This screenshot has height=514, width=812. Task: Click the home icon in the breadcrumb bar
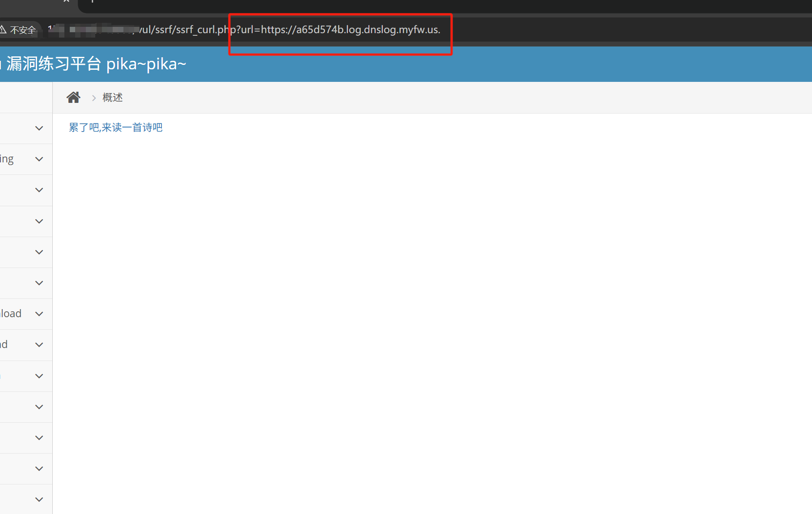pos(73,97)
